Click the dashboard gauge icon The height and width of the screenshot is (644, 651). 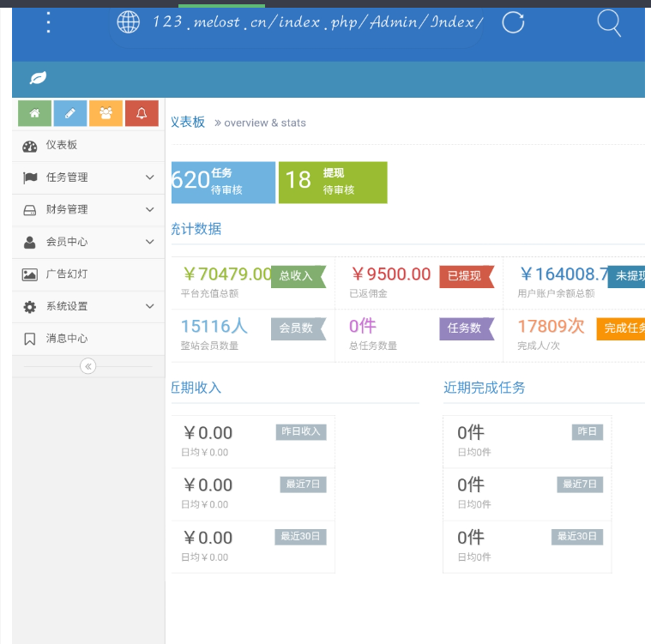(x=29, y=146)
